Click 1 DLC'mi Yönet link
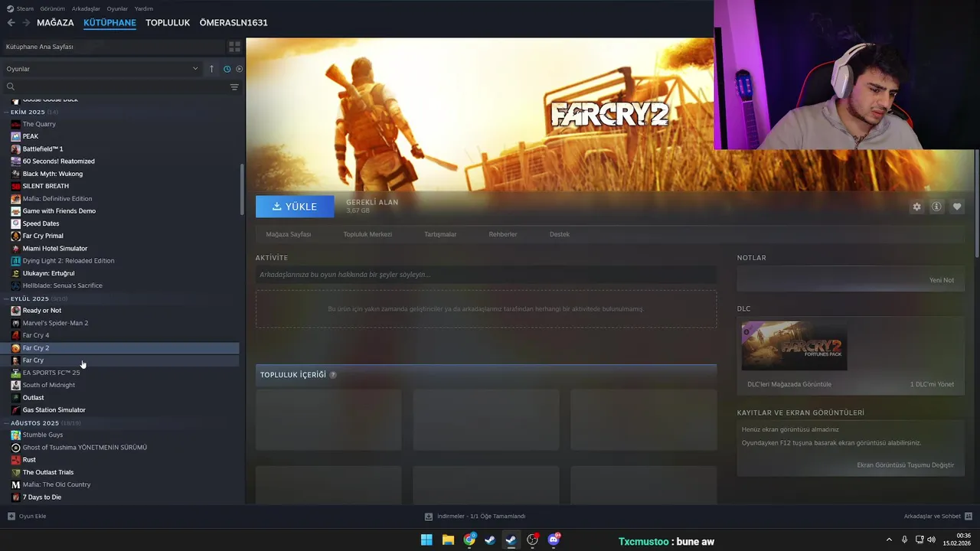The image size is (980, 551). (x=932, y=384)
